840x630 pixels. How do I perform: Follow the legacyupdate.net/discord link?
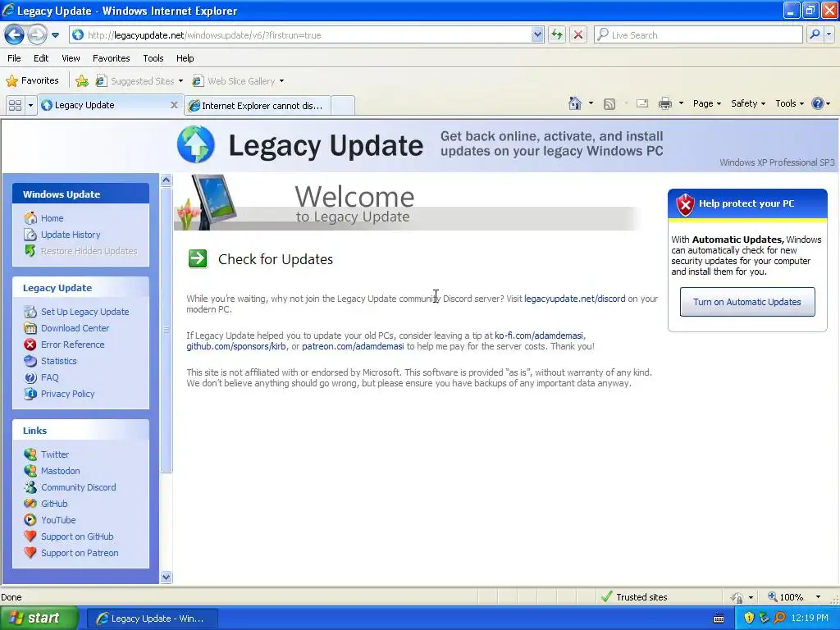point(575,299)
